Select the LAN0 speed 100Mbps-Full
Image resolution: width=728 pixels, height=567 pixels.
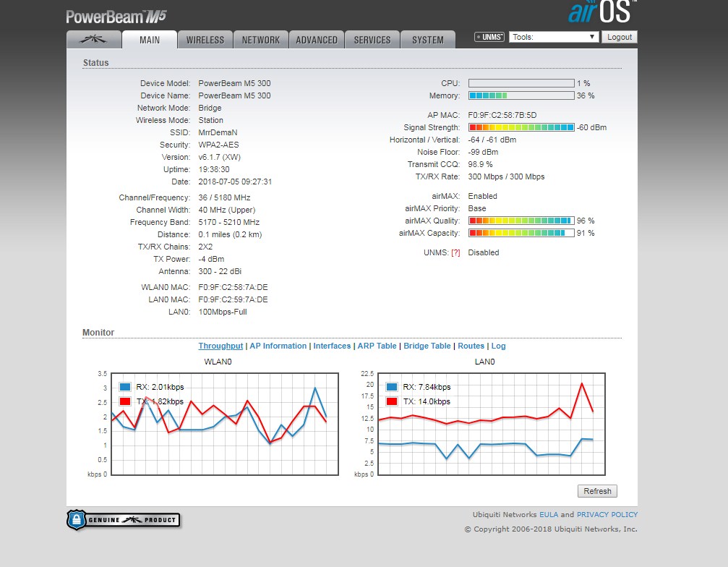point(223,312)
